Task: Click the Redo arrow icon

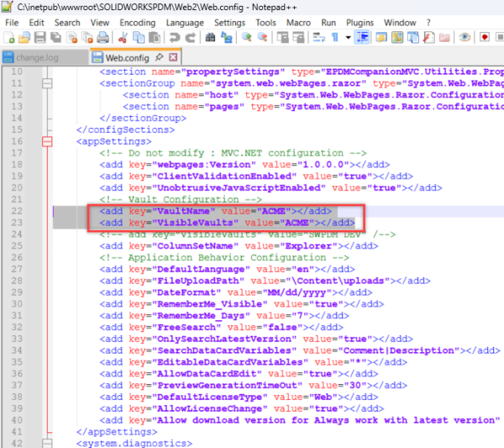Action: pos(190,38)
